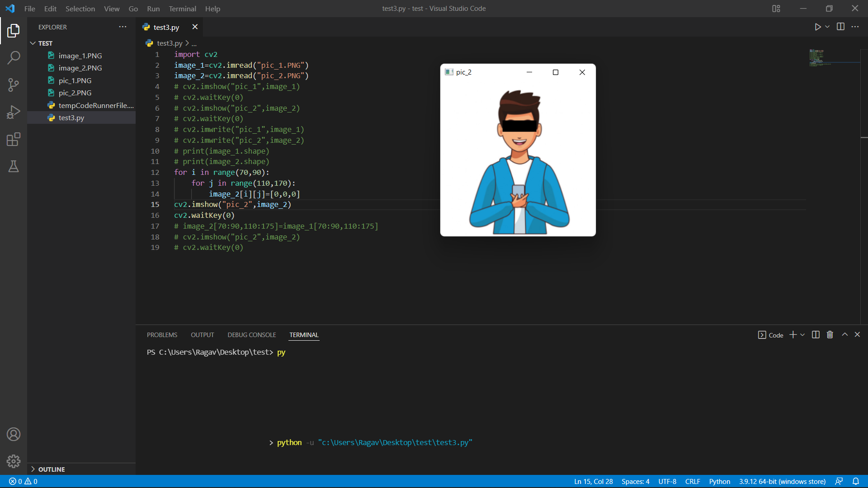Select pic_2.PNG in file tree

75,93
